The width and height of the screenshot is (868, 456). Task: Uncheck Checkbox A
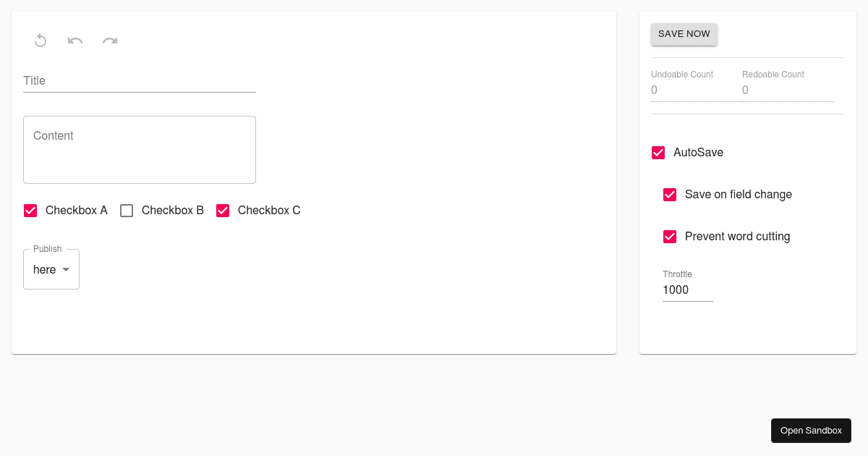[30, 210]
